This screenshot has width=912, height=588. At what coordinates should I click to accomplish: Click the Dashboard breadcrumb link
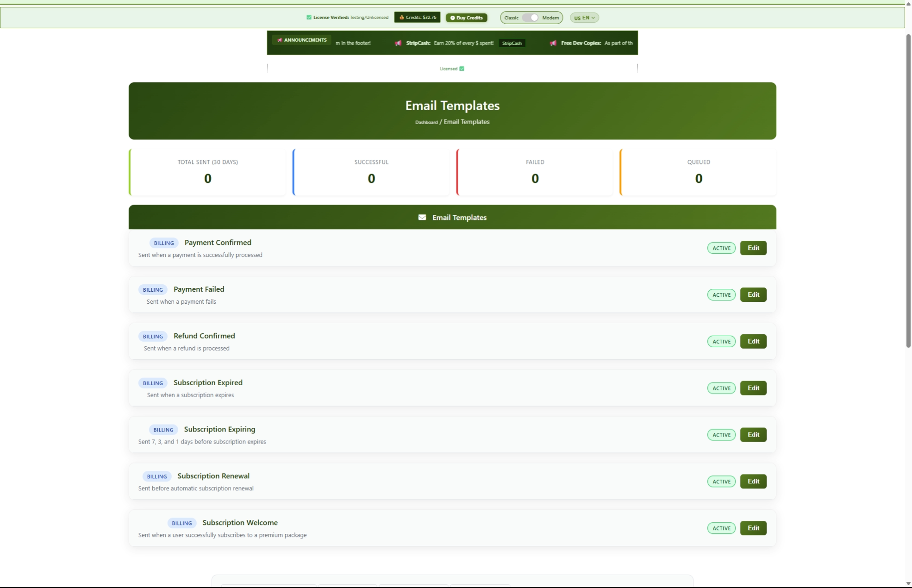426,122
